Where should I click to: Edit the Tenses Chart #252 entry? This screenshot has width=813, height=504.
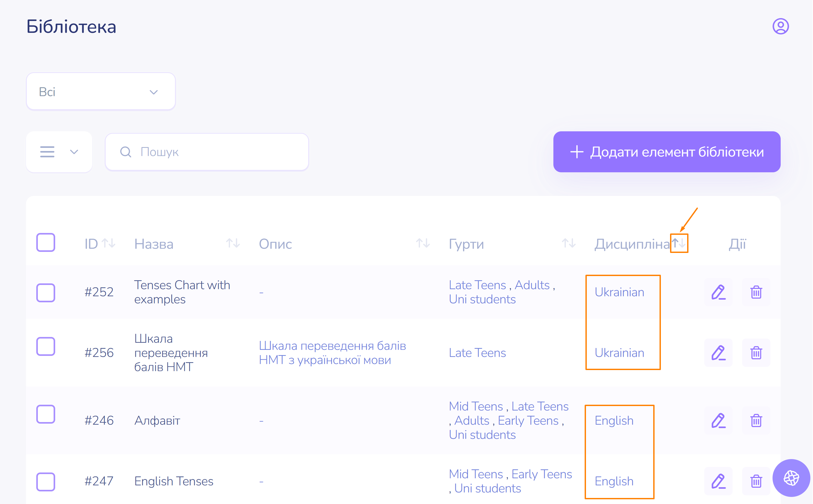718,292
